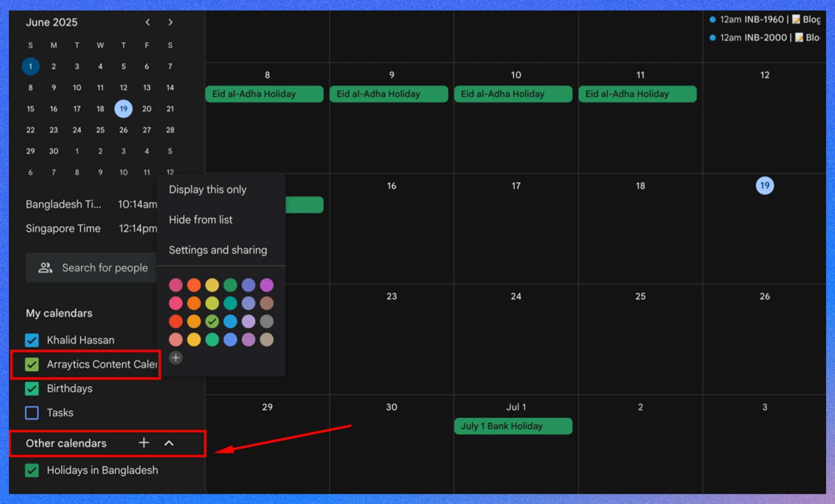The width and height of the screenshot is (835, 504).
Task: Add other calendars with plus icon
Action: 144,443
